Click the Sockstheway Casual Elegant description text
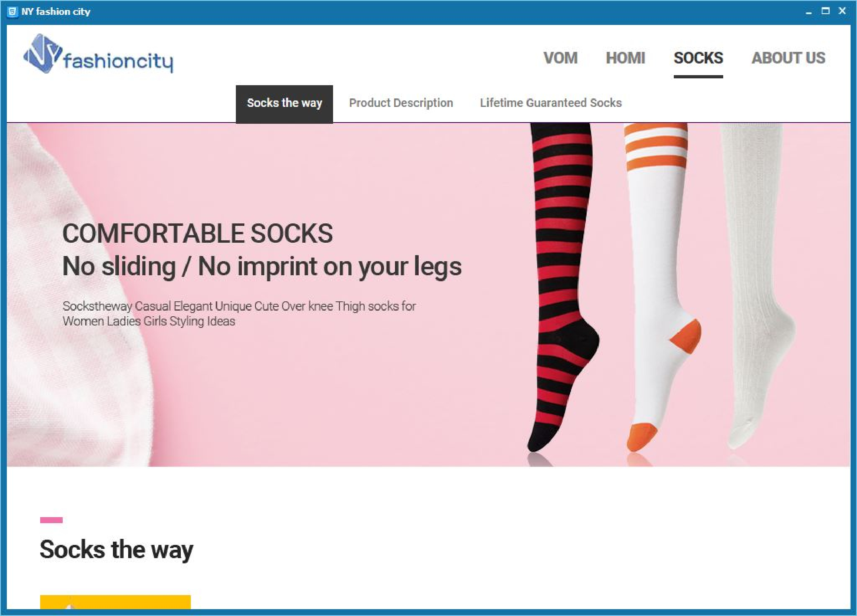 point(239,313)
